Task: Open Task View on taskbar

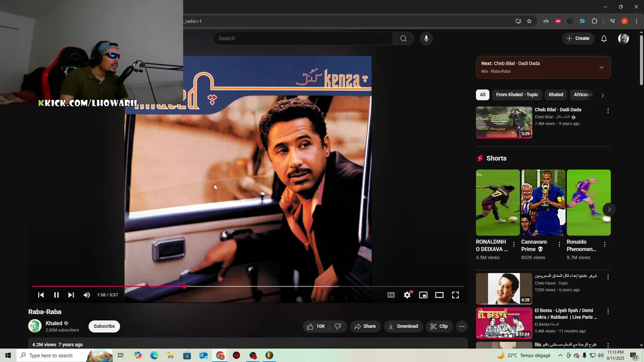Action: click(x=121, y=355)
